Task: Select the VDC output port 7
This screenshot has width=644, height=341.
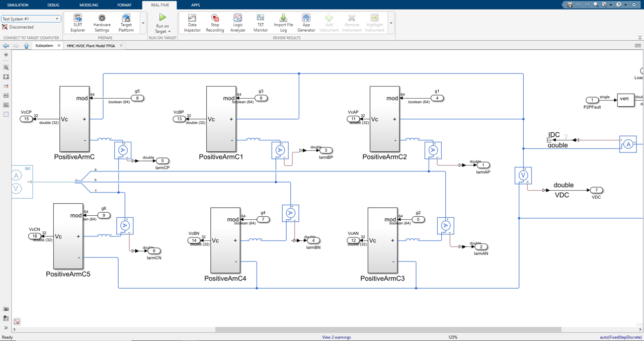Action: pyautogui.click(x=596, y=190)
